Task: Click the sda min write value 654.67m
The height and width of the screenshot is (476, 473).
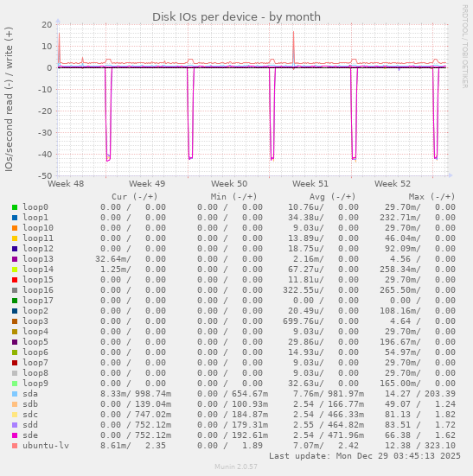Action: pos(250,394)
